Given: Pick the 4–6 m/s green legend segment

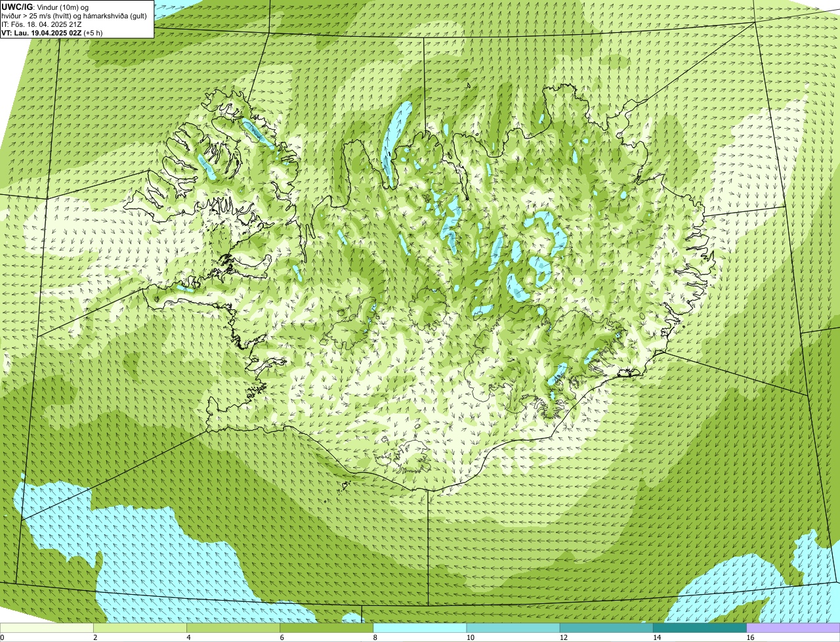Looking at the screenshot, I should (234, 628).
